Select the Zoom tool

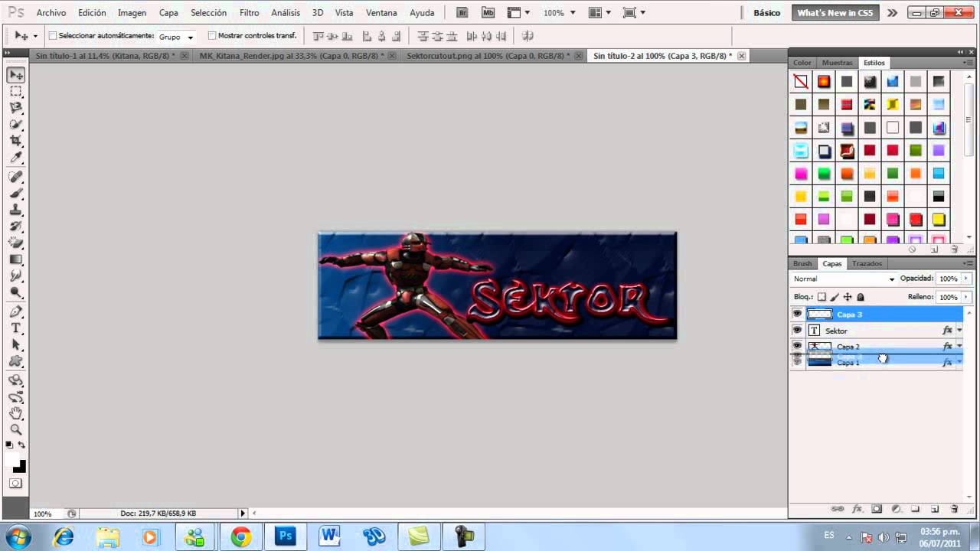[15, 429]
